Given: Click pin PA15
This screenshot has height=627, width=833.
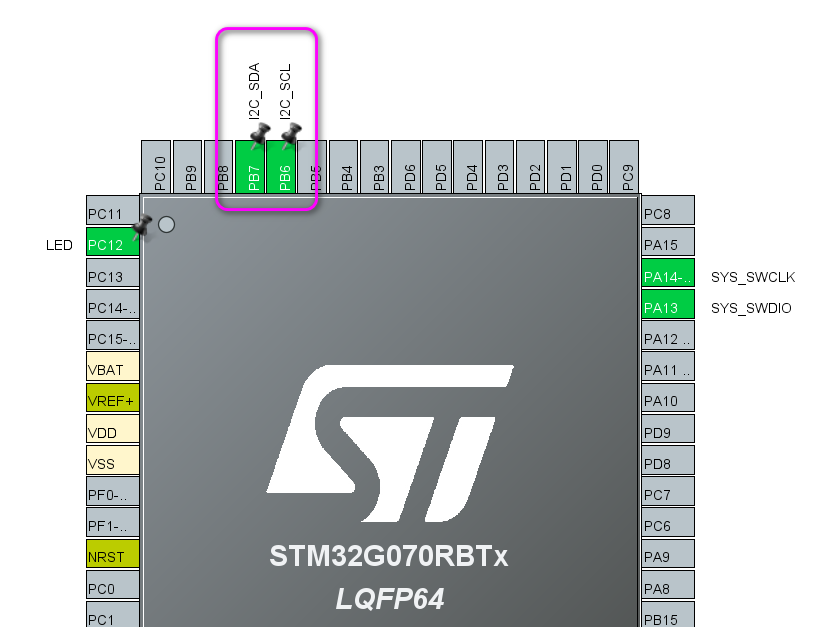Looking at the screenshot, I should pos(668,242).
